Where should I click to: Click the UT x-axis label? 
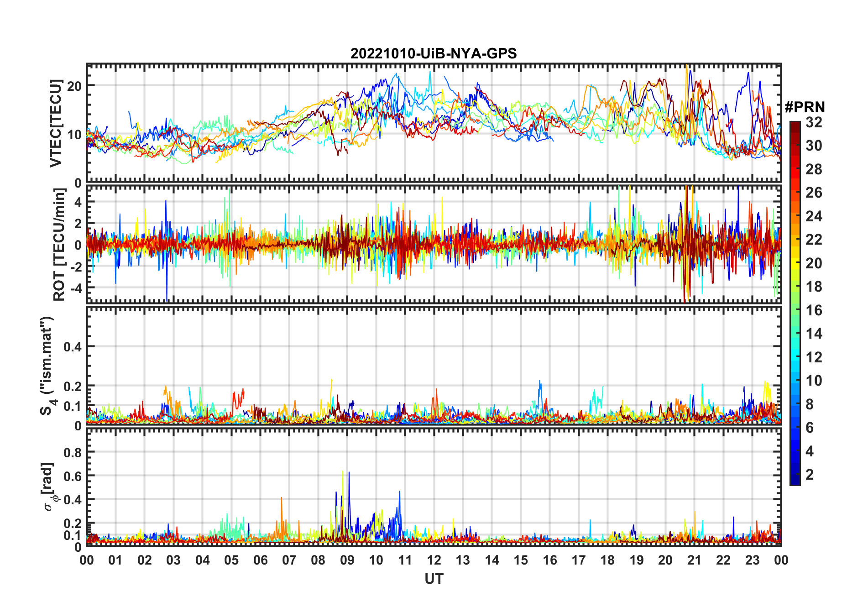pyautogui.click(x=434, y=579)
